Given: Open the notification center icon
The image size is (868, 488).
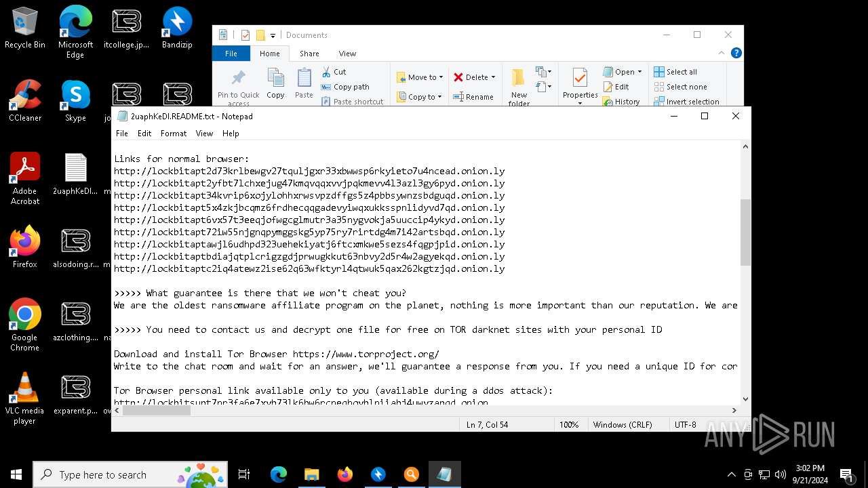Looking at the screenshot, I should point(846,474).
